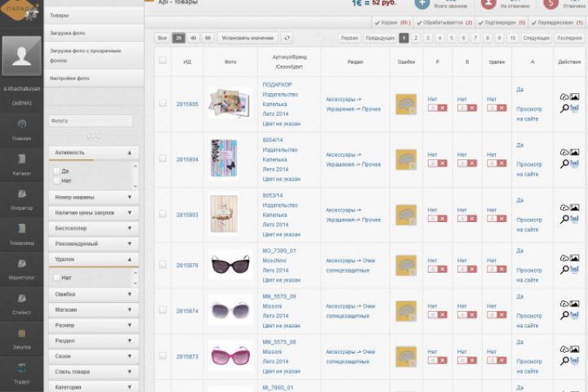Show Все items per page
This screenshot has width=588, height=392.
163,38
